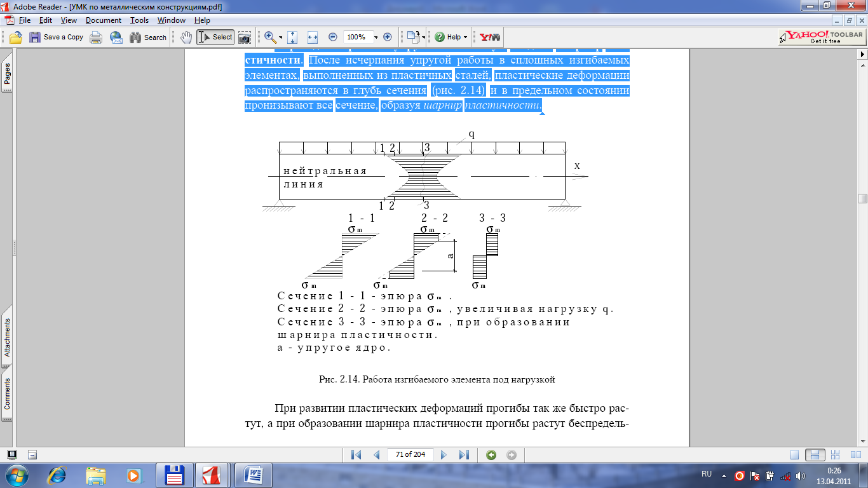Open the Windows Start menu
This screenshot has width=868, height=488.
point(17,475)
